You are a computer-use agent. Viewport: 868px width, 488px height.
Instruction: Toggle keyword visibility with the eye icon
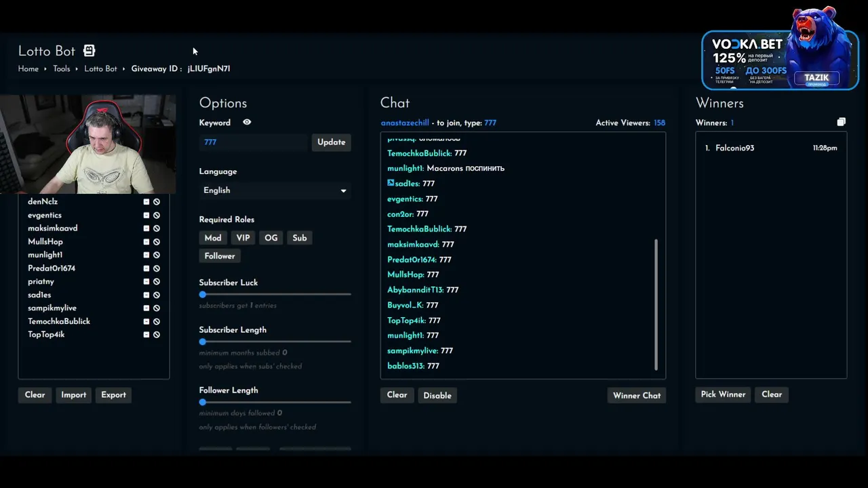click(247, 123)
